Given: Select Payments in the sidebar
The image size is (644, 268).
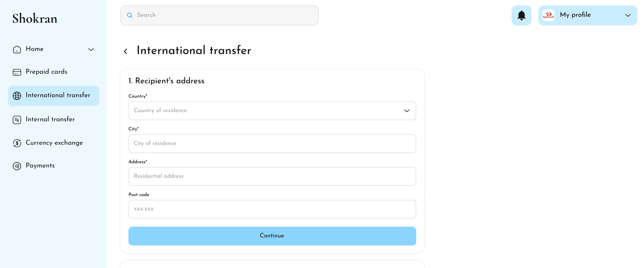Looking at the screenshot, I should click(x=40, y=166).
